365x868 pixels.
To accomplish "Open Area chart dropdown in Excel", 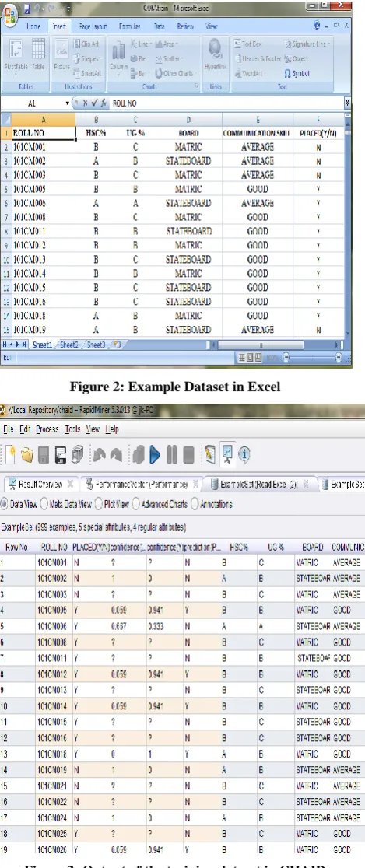I will coord(167,44).
